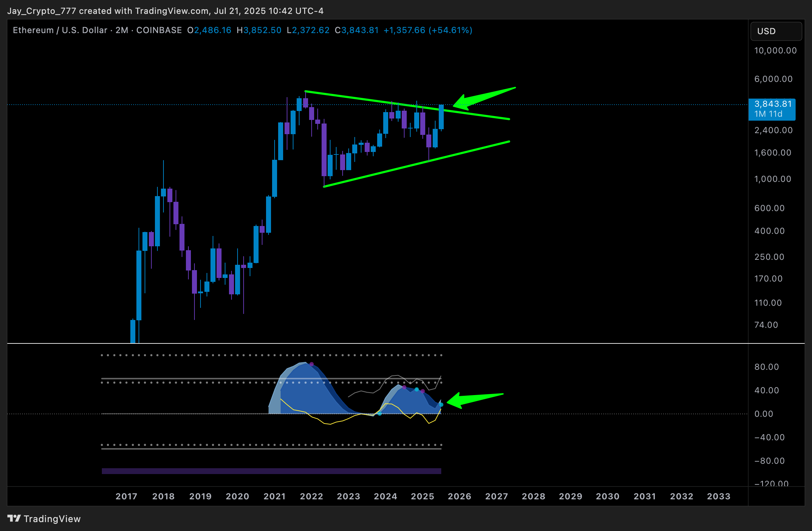
Task: Click the 2027 time axis label
Action: coord(497,496)
